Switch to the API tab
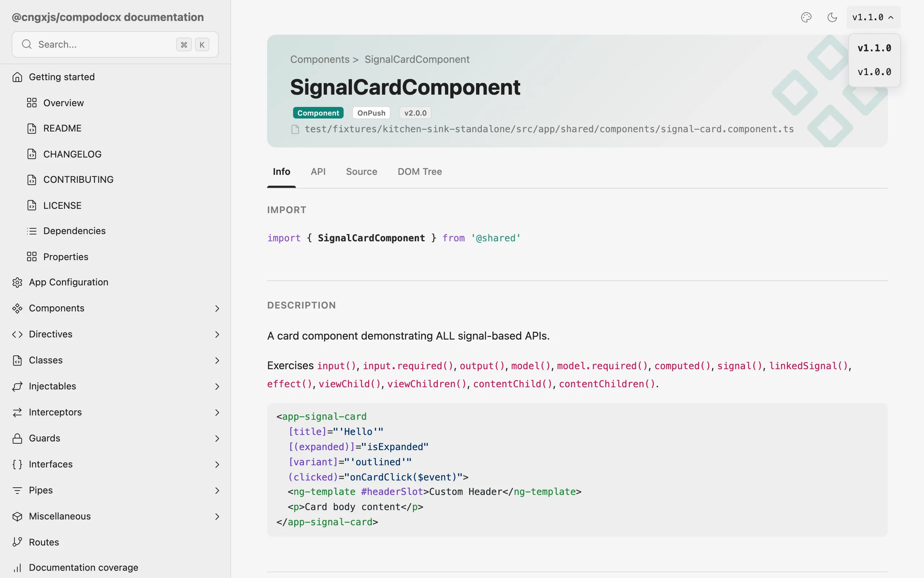The width and height of the screenshot is (924, 578). pos(318,172)
